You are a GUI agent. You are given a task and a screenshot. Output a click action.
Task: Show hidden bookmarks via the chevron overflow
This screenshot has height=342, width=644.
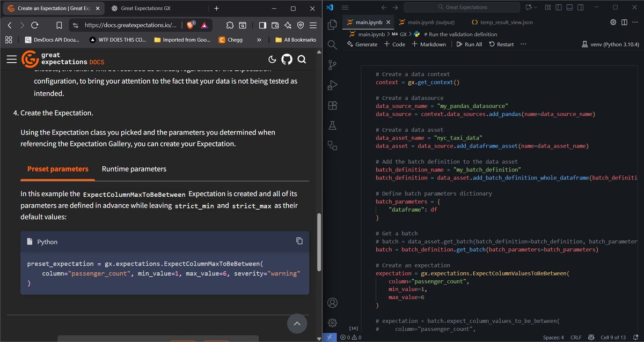click(259, 40)
